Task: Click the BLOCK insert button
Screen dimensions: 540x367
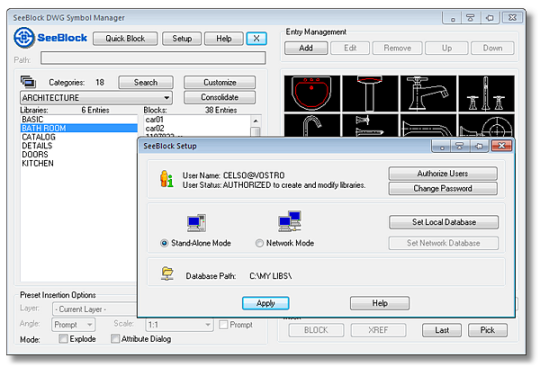Action: tap(316, 330)
